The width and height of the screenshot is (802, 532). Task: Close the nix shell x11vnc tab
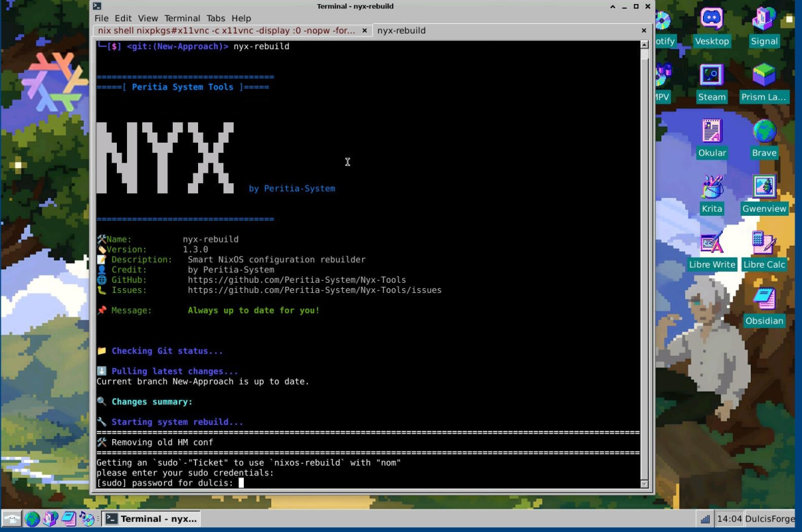pyautogui.click(x=364, y=31)
